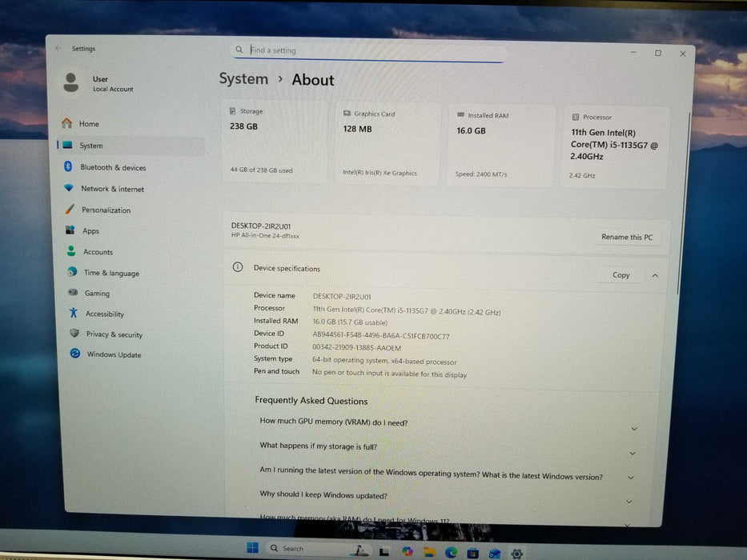Collapse the Device specifications section
Viewport: 747px width, 560px height.
pos(655,276)
